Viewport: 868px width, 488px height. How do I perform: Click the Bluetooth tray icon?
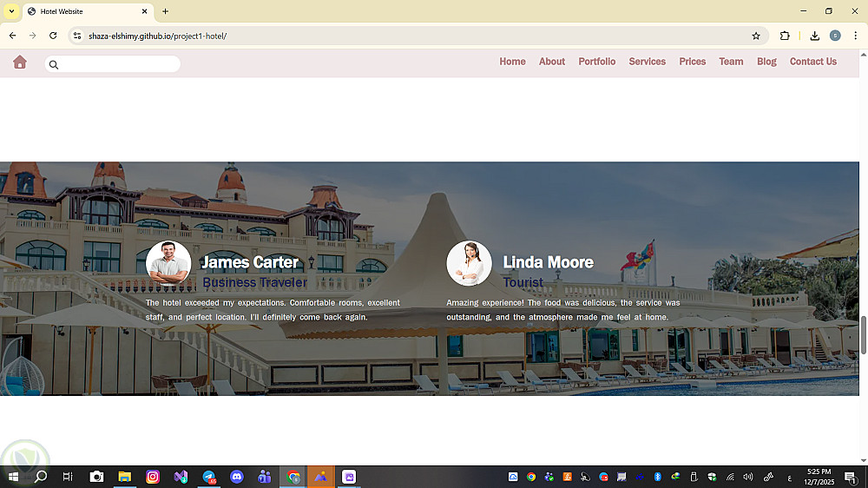point(658,477)
